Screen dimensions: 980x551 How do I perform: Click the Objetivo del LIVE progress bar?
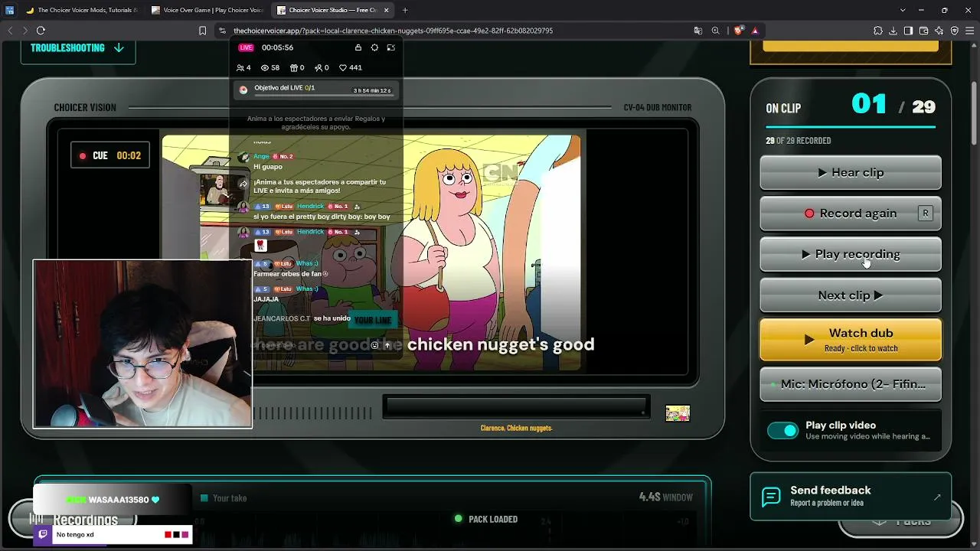(317, 90)
